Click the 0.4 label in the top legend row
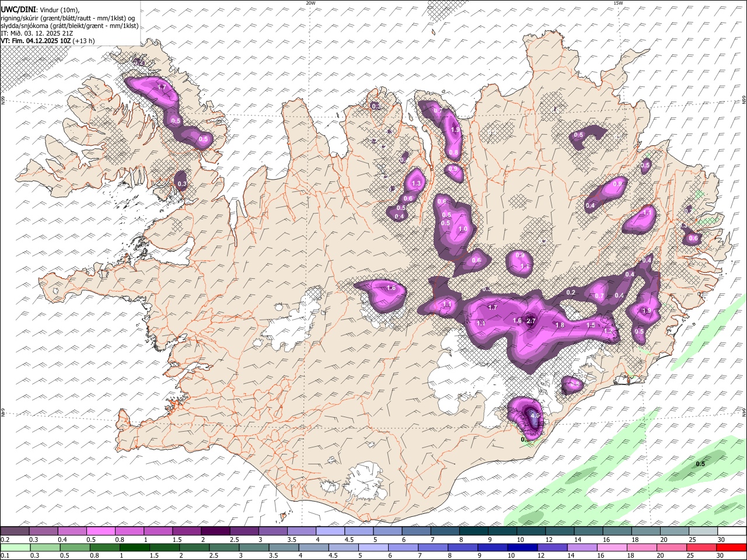Viewport: 747px width, 560px height. (x=62, y=539)
